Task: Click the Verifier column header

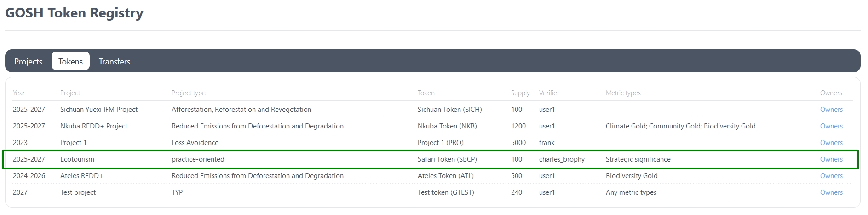Action: [549, 93]
